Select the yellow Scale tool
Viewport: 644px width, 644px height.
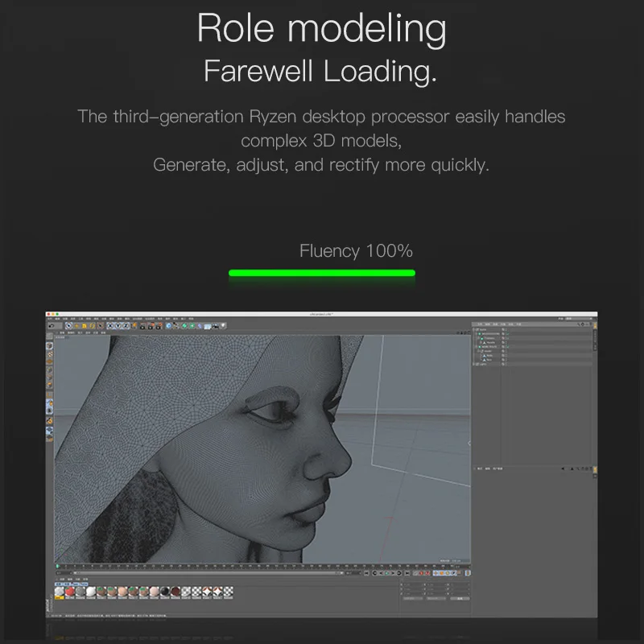(x=85, y=326)
